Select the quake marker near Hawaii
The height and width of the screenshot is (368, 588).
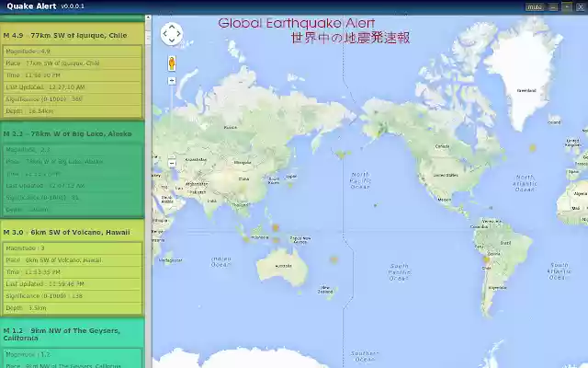click(x=375, y=205)
